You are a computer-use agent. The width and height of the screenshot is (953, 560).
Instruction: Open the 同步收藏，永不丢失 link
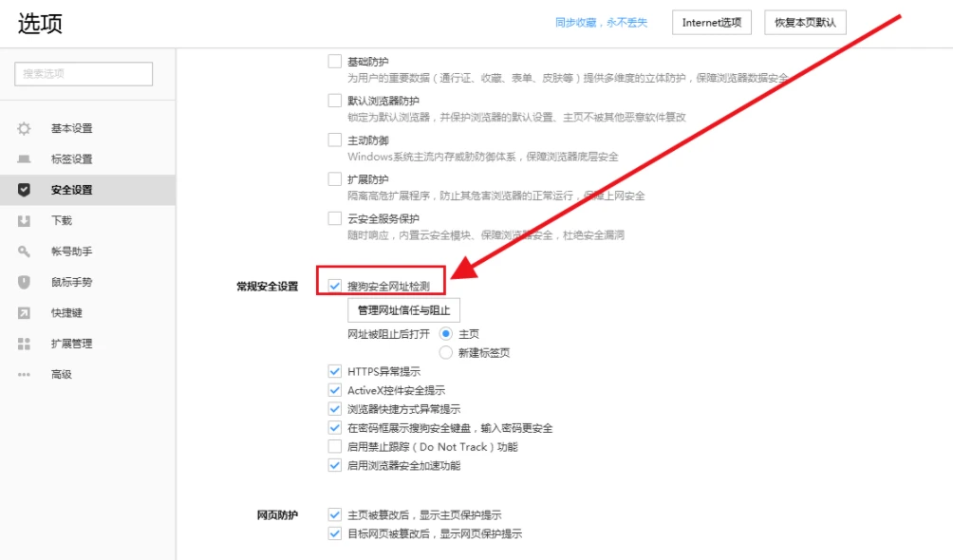coord(601,23)
